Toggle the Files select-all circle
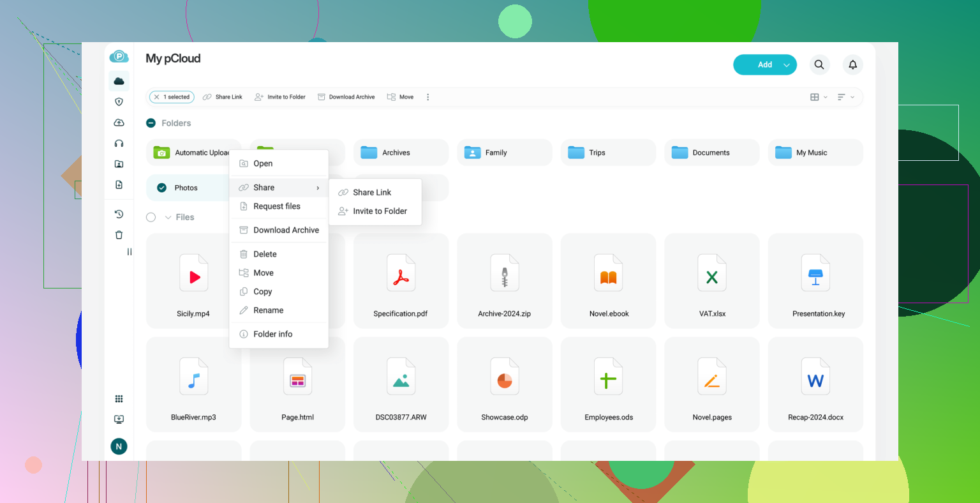Image resolution: width=980 pixels, height=503 pixels. 151,217
